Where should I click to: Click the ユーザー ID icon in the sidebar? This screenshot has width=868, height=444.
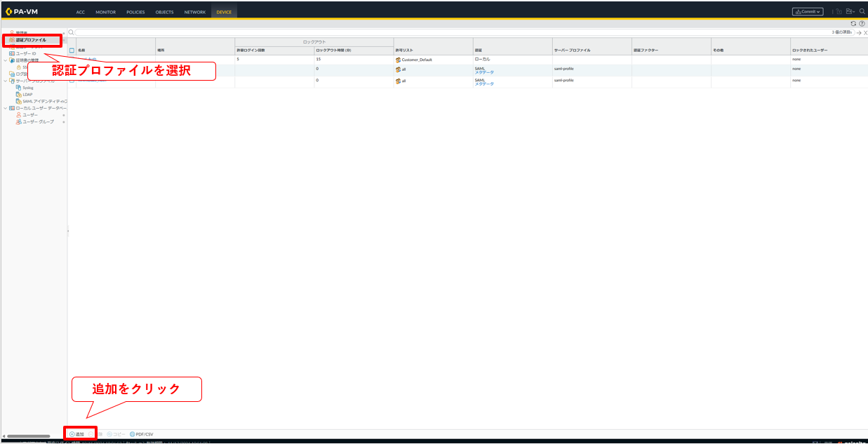pos(12,53)
